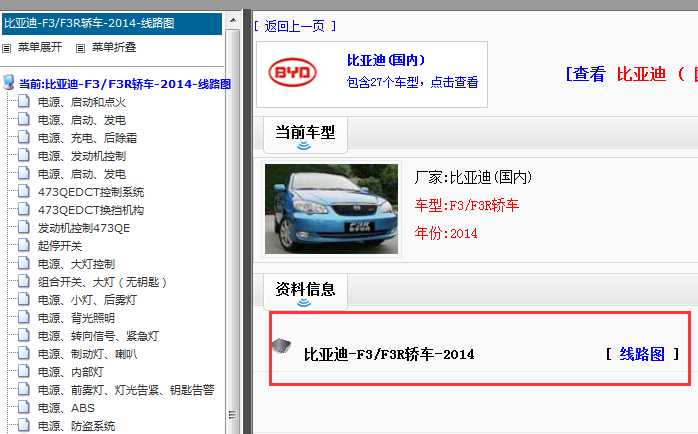This screenshot has width=698, height=434.
Task: Open 电源、内部灯 diagram
Action: (x=71, y=372)
